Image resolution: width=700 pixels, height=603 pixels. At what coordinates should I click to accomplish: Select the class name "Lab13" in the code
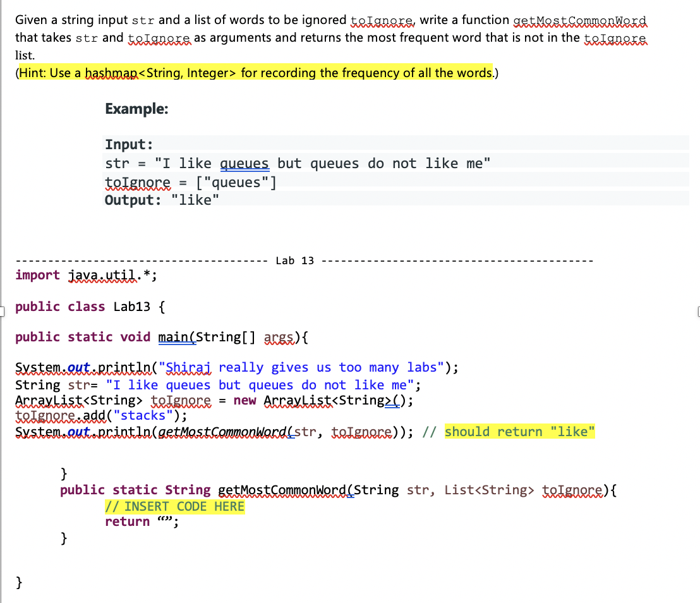pos(131,307)
